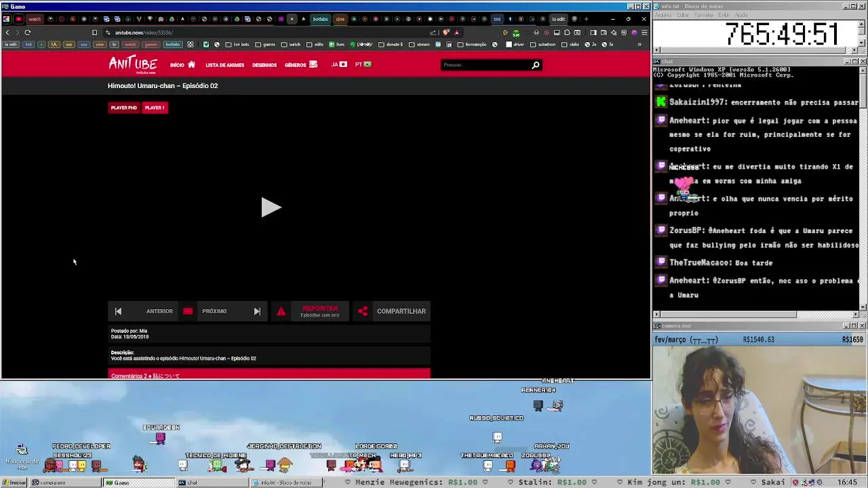Open COMPARTILHAR share option

[x=401, y=311]
